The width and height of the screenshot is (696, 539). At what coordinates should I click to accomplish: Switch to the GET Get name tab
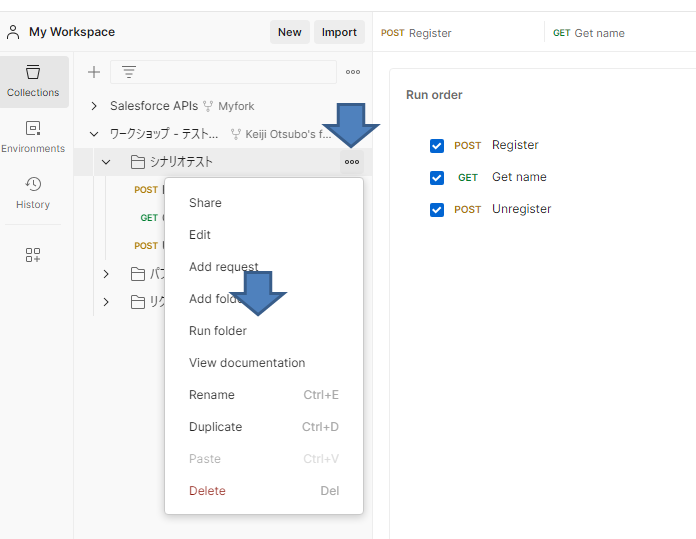(x=589, y=33)
